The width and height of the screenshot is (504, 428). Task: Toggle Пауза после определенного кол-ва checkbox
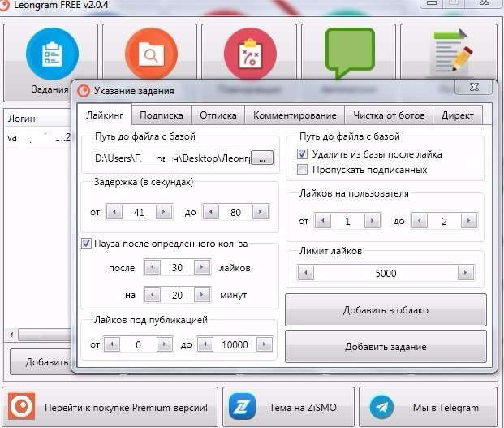(86, 243)
